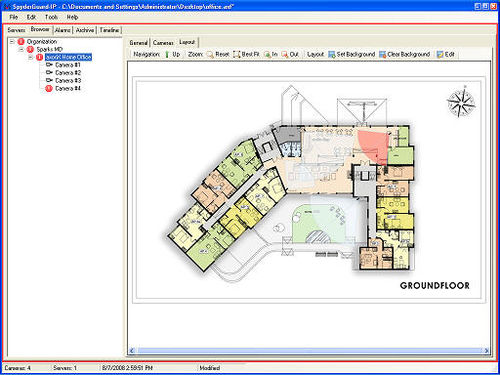This screenshot has height=375, width=500.
Task: Select the Best Fit zoom icon
Action: pos(236,54)
